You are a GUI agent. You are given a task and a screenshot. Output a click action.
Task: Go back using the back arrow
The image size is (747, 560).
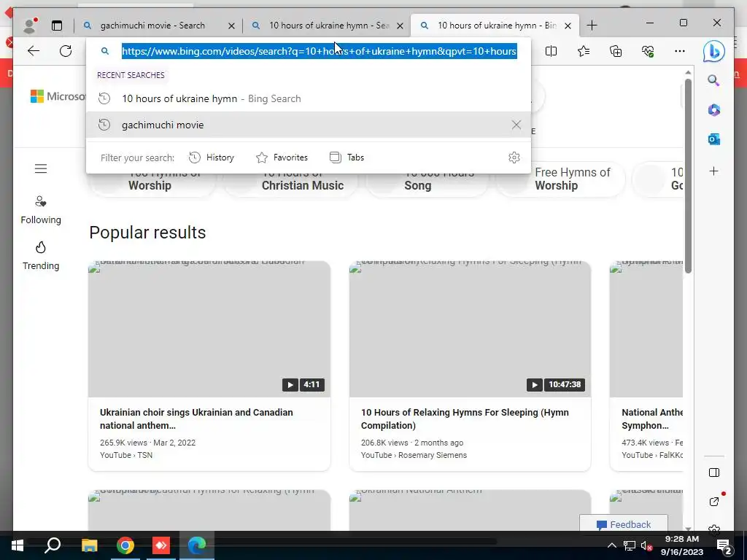tap(34, 51)
